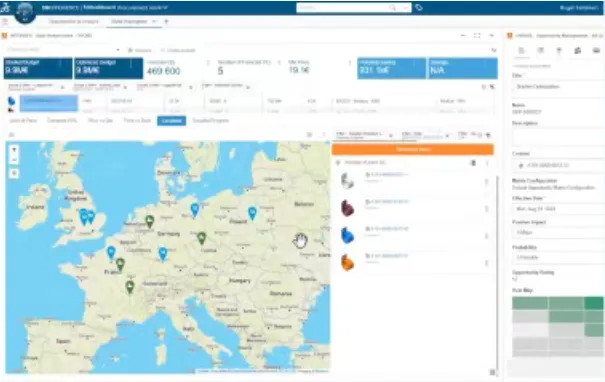Open the pin tab icon in right panel
The height and width of the screenshot is (382, 605).
pyautogui.click(x=559, y=51)
